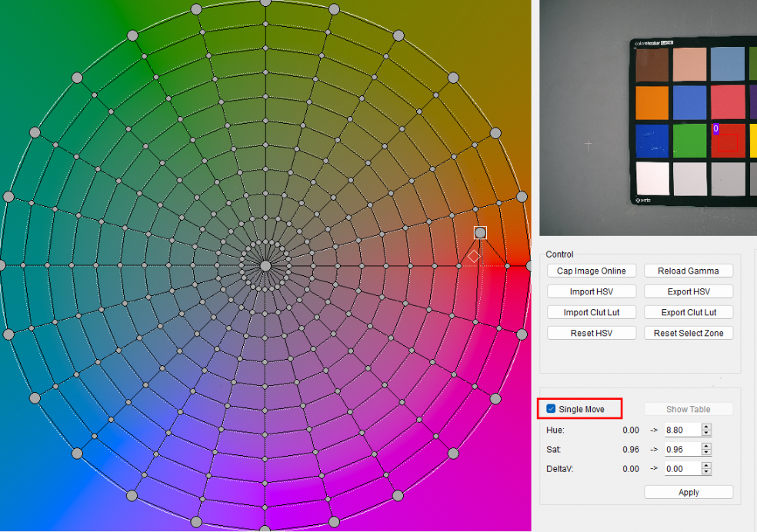Click the Export Clut Lut button
757x532 pixels.
coord(689,312)
